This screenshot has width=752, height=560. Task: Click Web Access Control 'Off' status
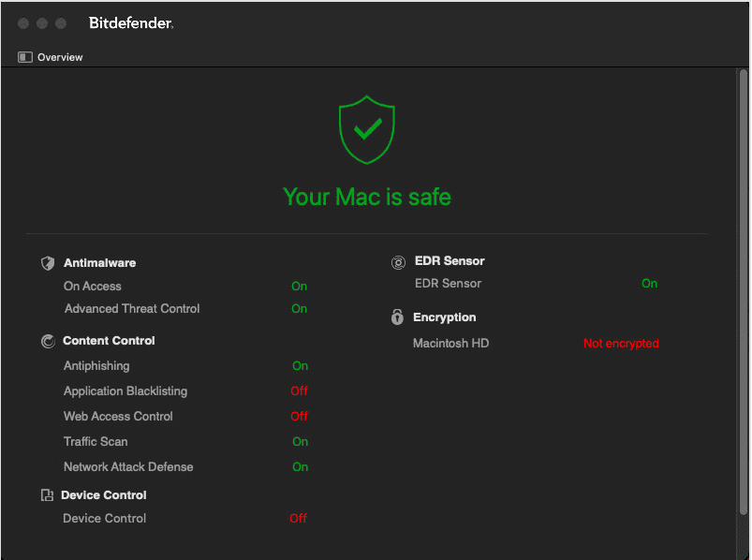[299, 417]
